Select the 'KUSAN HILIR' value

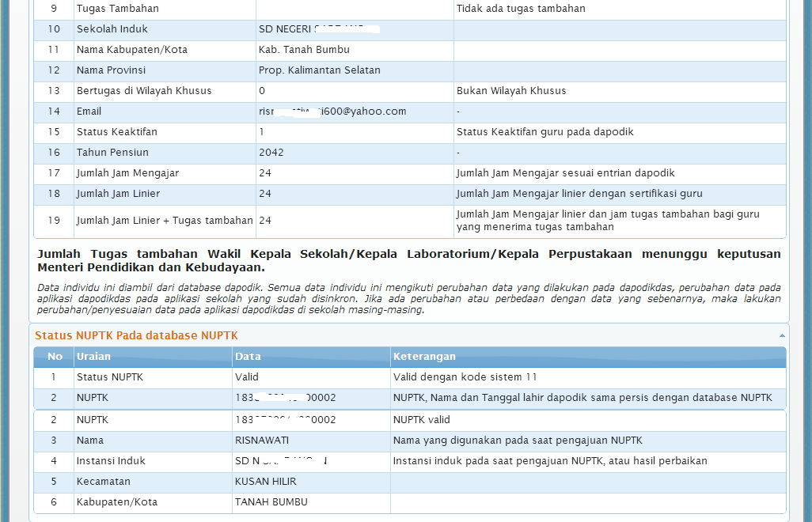266,481
